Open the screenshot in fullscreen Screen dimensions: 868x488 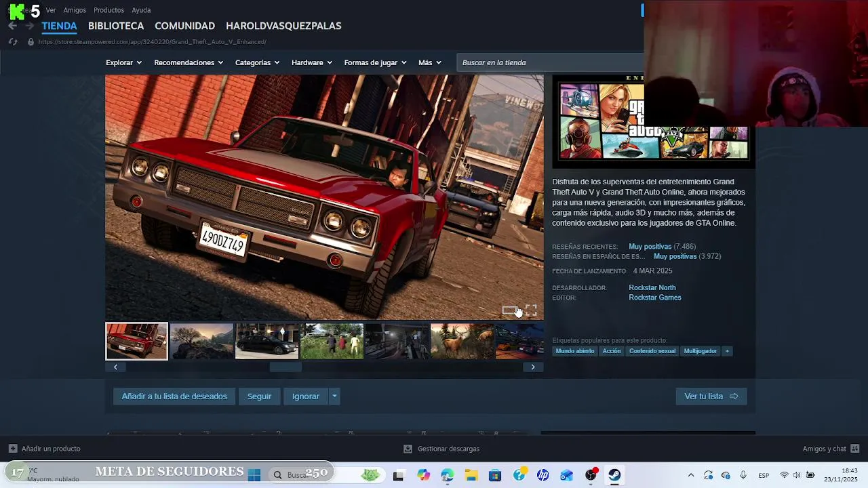pyautogui.click(x=531, y=310)
